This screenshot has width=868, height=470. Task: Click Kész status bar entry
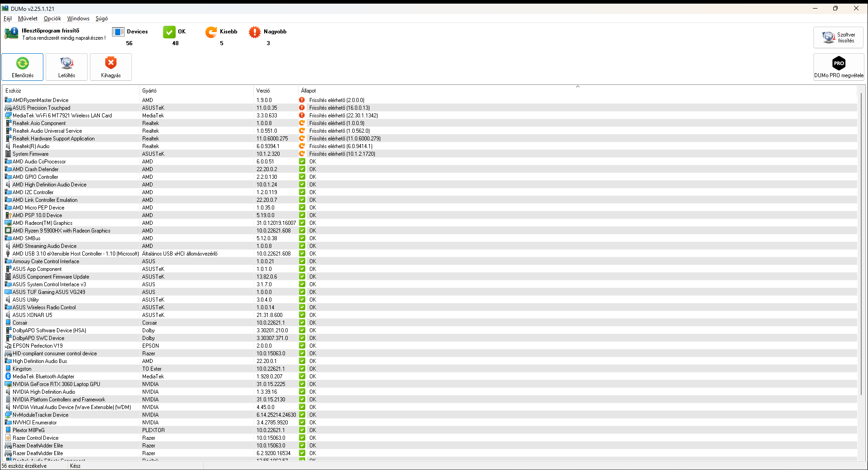[75, 466]
